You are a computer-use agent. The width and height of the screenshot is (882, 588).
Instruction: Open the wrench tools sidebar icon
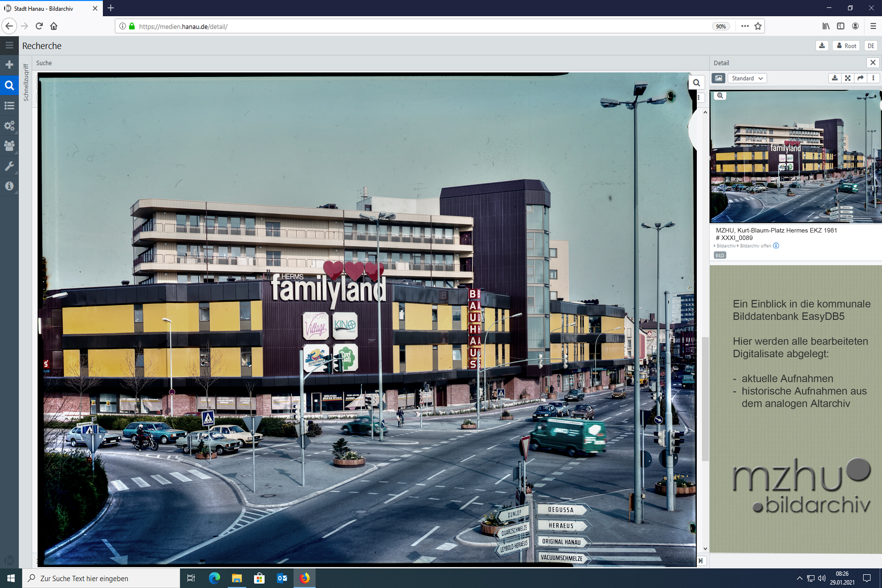tap(9, 166)
